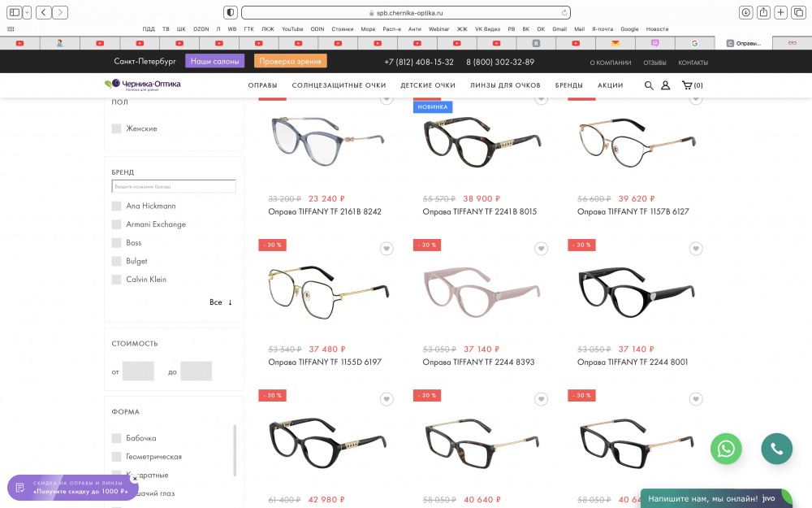
Task: Open the OZON bookmark in favorites bar
Action: click(201, 29)
